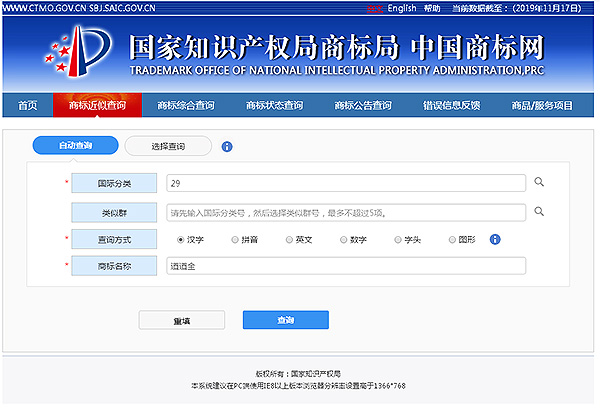Viewport: 600px width, 412px height.
Task: Click the 国际分类 input field containing 29
Action: coord(346,183)
